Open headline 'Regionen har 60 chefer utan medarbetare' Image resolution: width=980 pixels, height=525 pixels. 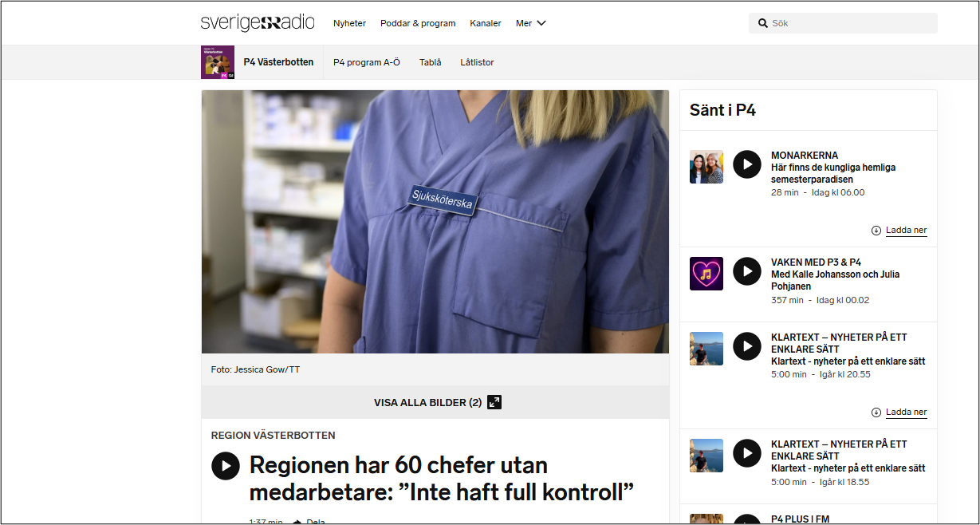click(x=442, y=478)
